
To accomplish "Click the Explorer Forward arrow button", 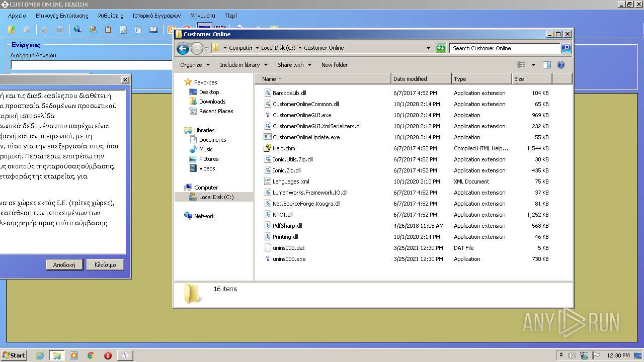I will coord(197,48).
